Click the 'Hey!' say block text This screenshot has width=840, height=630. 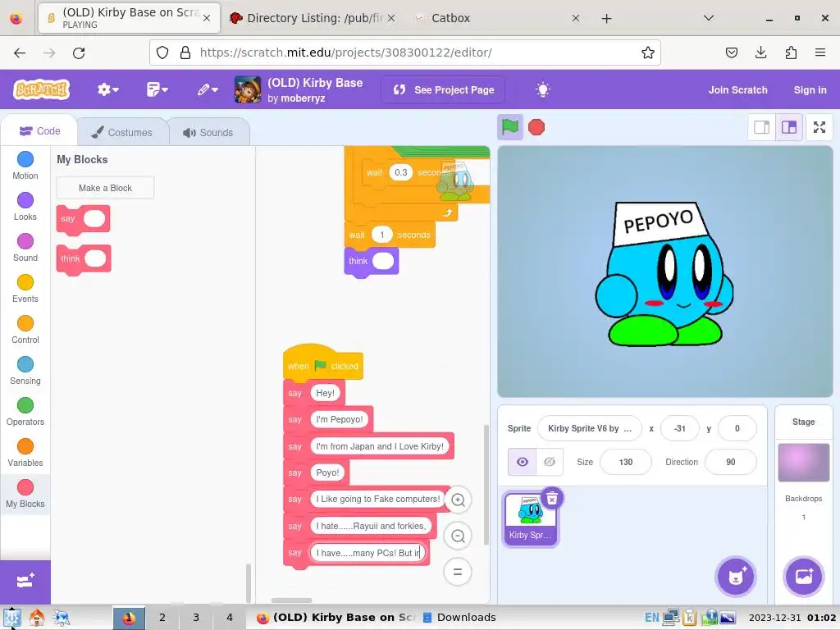tap(325, 393)
